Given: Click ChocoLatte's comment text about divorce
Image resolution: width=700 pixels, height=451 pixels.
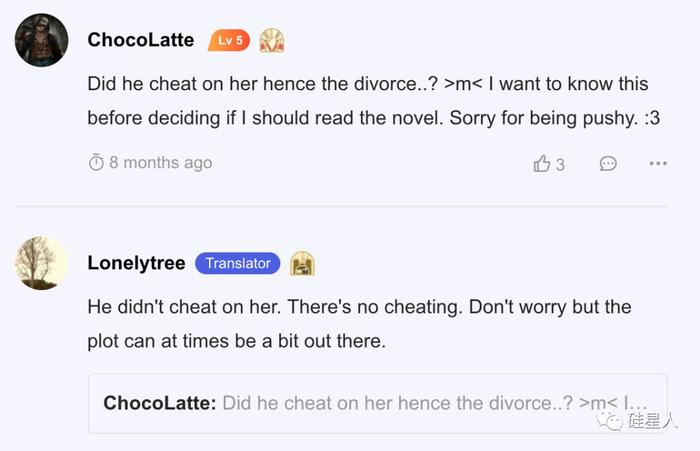Looking at the screenshot, I should tap(373, 101).
